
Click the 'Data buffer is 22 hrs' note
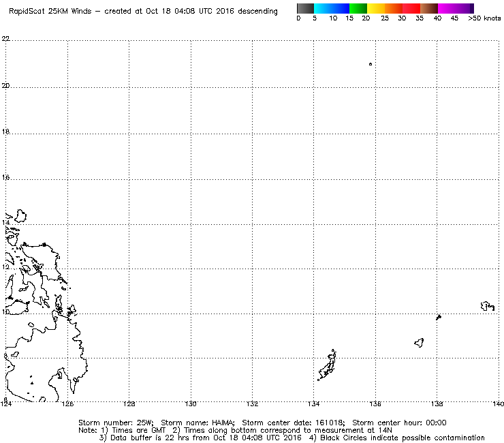pos(151,438)
